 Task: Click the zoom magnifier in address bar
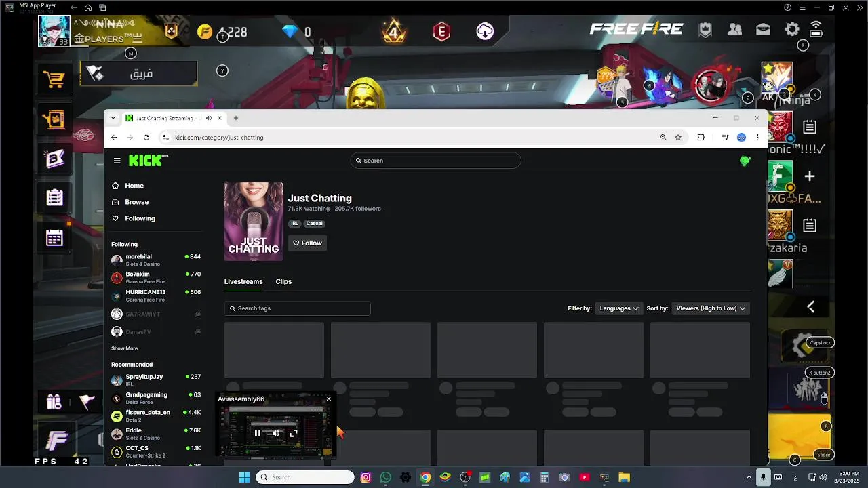[663, 137]
